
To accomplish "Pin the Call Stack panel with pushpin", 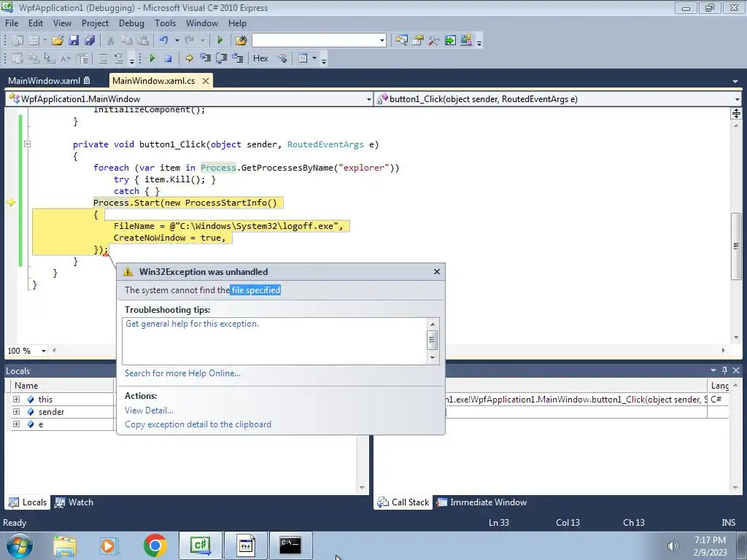I will [724, 370].
